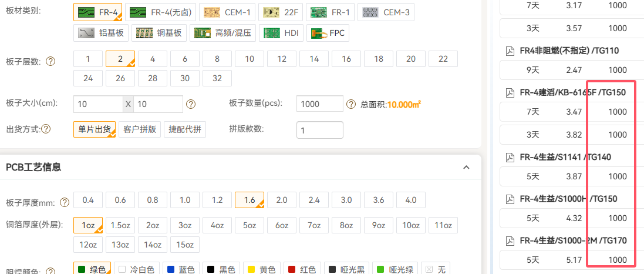
Task: Click the 板子数量 quantity input field
Action: point(319,103)
